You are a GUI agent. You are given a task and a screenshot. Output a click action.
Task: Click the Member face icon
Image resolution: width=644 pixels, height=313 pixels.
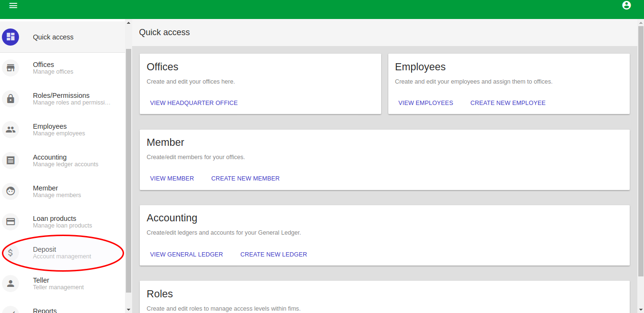pyautogui.click(x=10, y=191)
